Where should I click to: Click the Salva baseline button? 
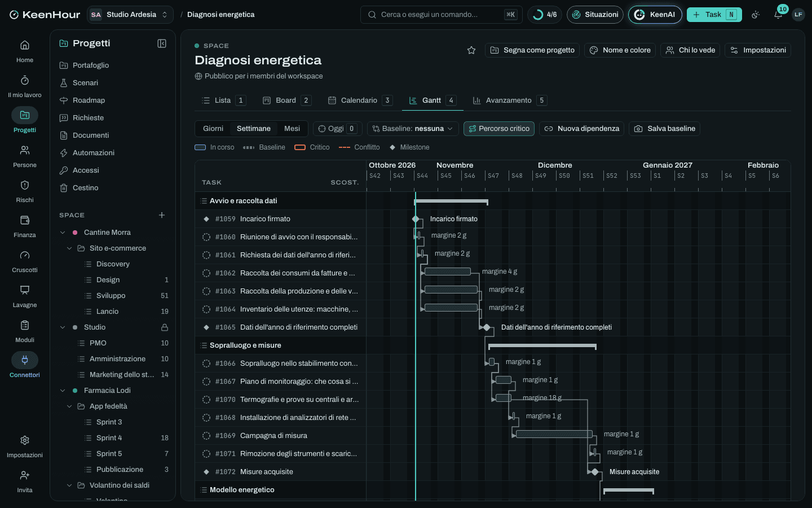[x=664, y=129]
